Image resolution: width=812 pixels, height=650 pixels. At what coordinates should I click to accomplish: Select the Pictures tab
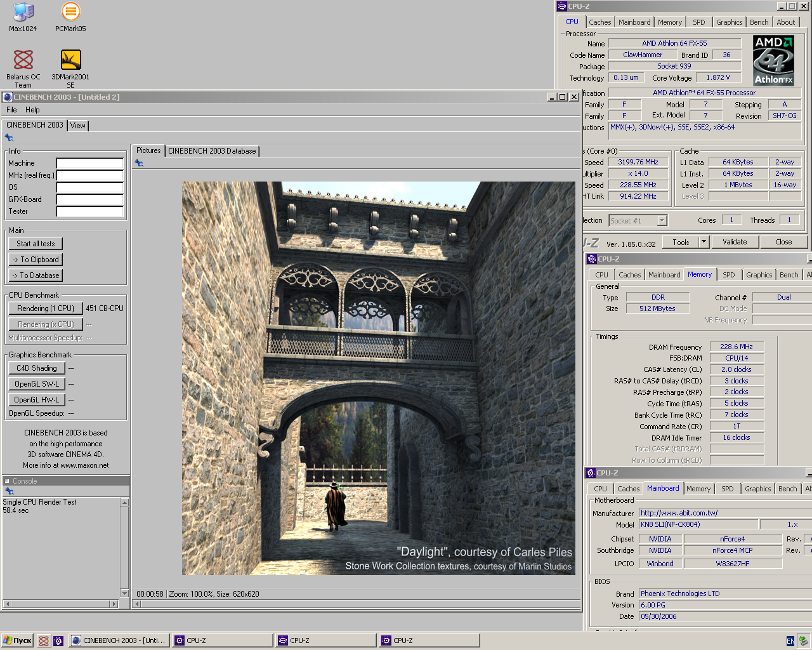click(148, 150)
